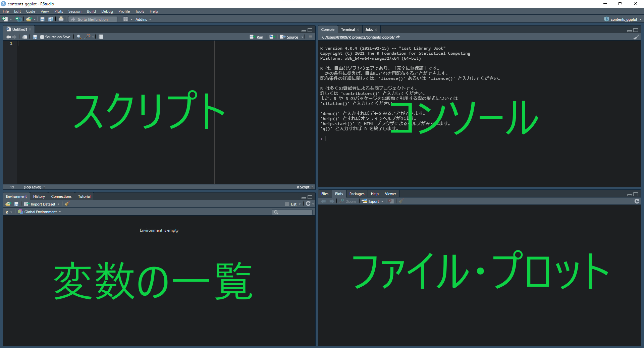Refresh the plots pane
The width and height of the screenshot is (644, 348).
[x=637, y=201]
